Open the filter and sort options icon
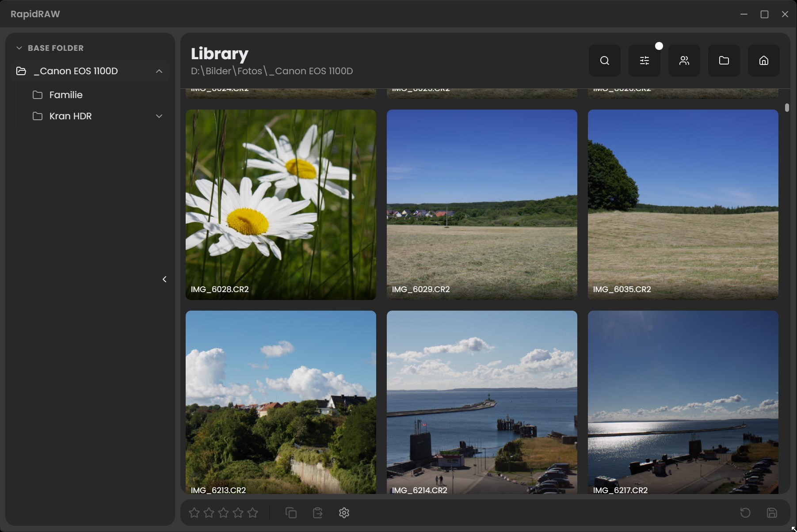797x532 pixels. click(x=644, y=61)
